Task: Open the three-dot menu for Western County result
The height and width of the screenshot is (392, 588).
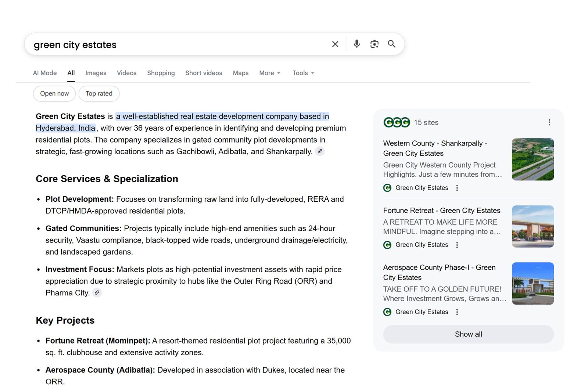Action: (x=457, y=188)
